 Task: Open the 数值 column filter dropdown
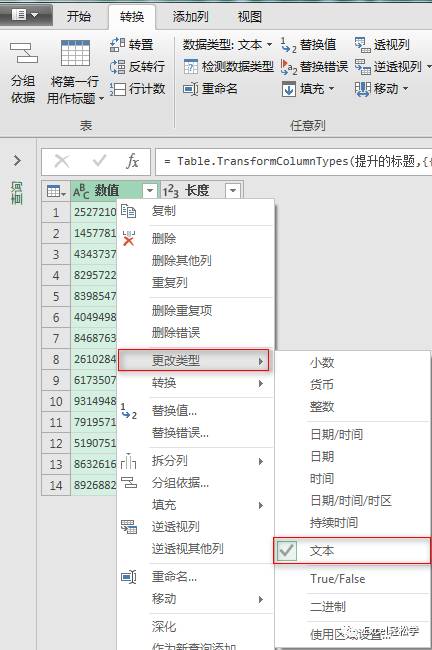(150, 191)
